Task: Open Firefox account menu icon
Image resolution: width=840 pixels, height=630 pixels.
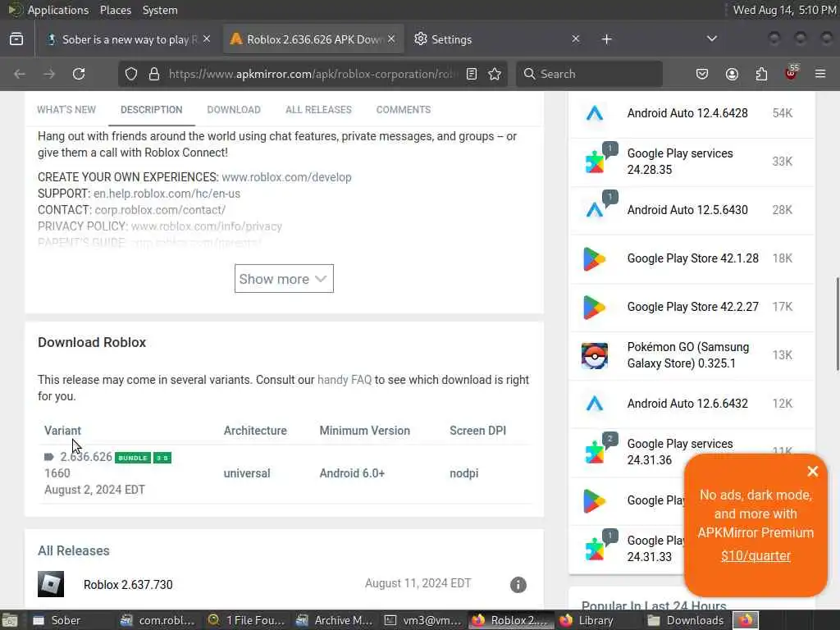Action: coord(732,74)
